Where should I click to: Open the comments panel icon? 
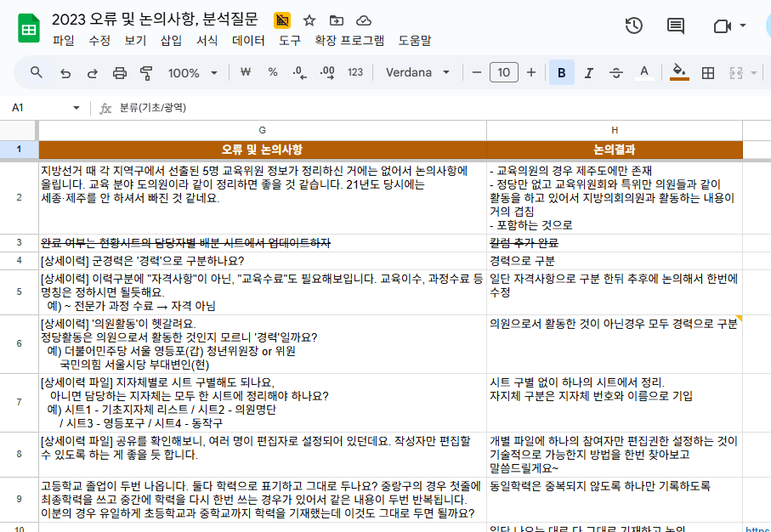pos(676,26)
